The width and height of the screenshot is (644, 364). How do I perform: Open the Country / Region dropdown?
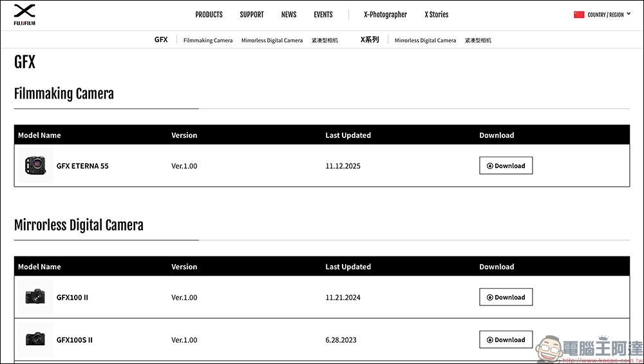tap(609, 14)
